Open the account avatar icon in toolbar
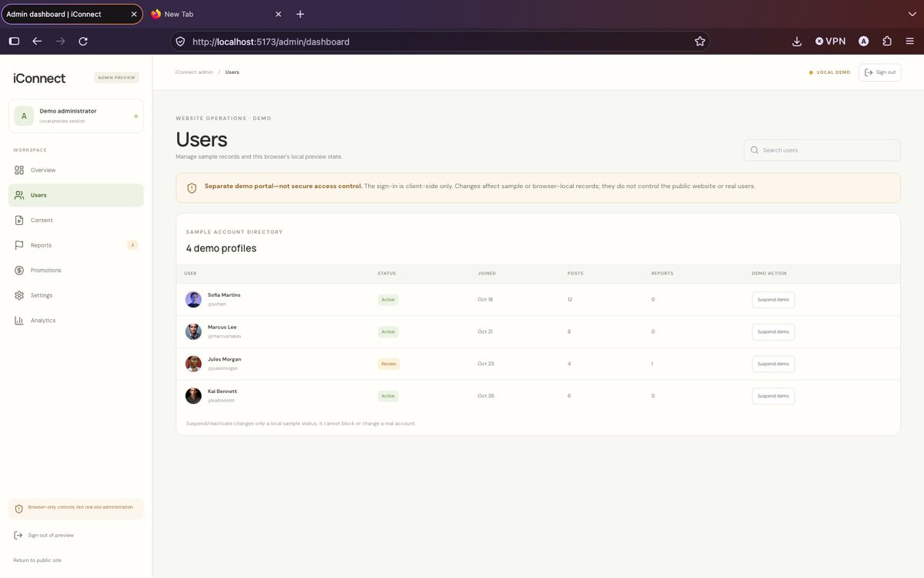 point(864,42)
